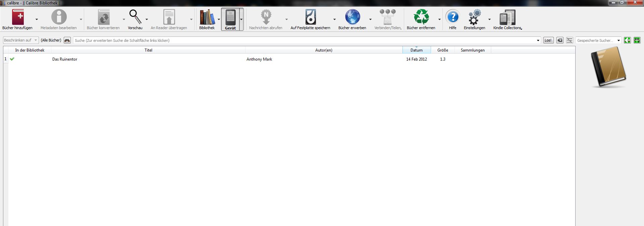Click the green checkmark in row 1
Screen dimensions: 644x226
[x=12, y=59]
